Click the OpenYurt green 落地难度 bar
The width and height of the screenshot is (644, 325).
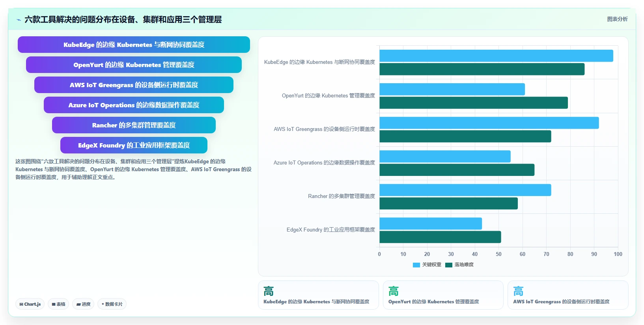point(474,103)
